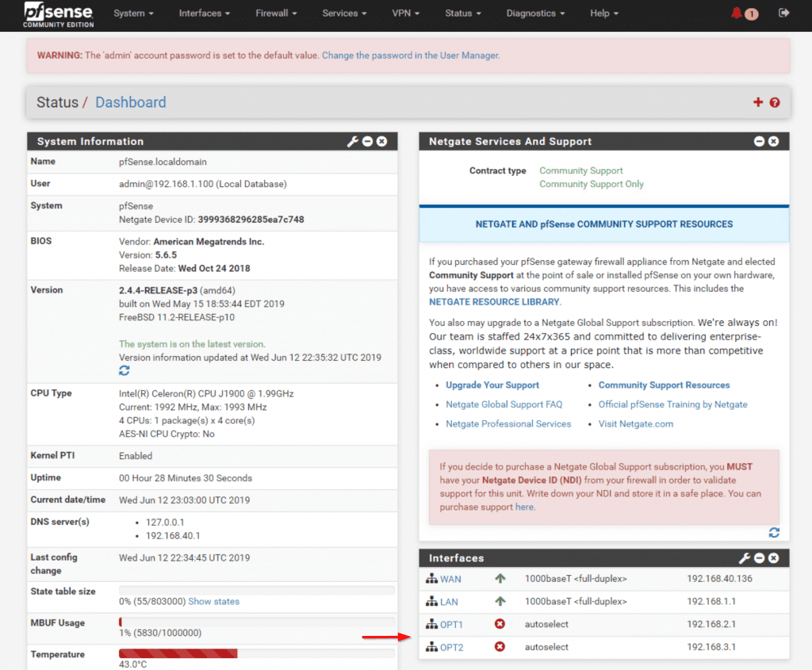Configure System Information widget with wrench
This screenshot has height=670, width=812.
353,141
